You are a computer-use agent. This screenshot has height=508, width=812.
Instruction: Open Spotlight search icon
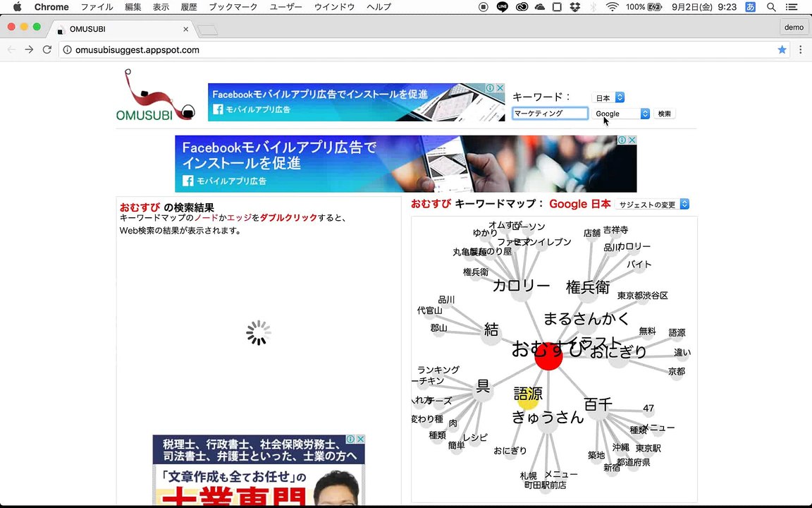771,7
